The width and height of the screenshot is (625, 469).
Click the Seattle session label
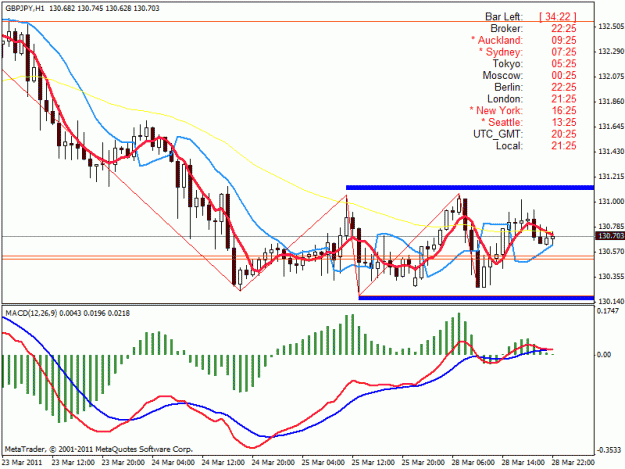coord(502,122)
